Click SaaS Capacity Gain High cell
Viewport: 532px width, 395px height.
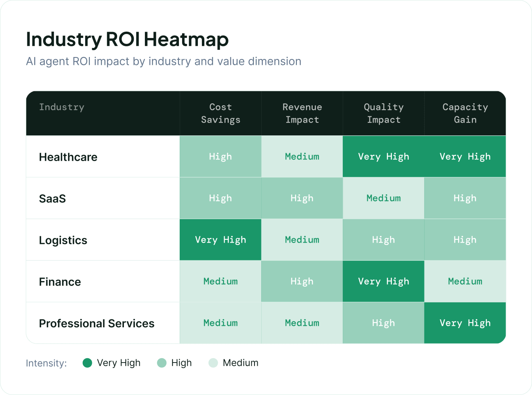[465, 198]
